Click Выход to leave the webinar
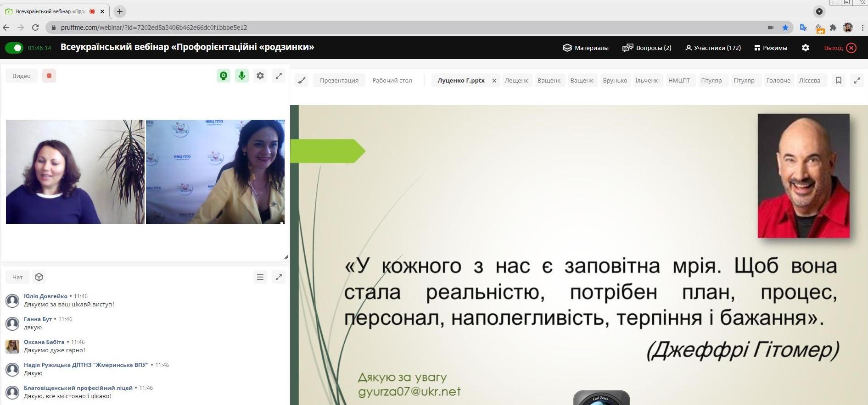Image resolution: width=868 pixels, height=405 pixels. tap(840, 48)
